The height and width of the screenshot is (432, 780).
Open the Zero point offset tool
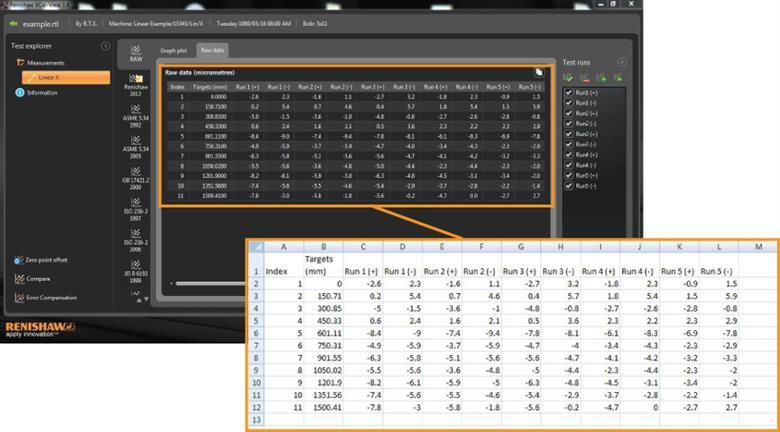tap(41, 260)
